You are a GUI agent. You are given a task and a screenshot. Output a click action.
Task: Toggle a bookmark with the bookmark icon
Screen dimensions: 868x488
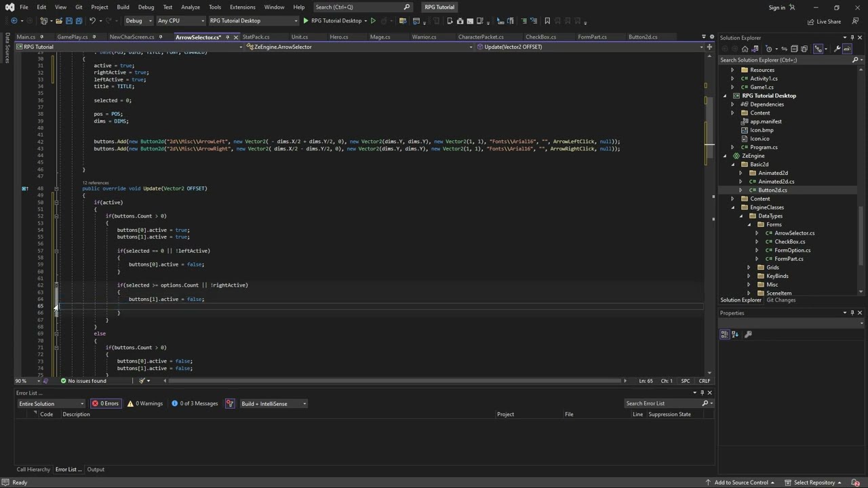[x=548, y=21]
